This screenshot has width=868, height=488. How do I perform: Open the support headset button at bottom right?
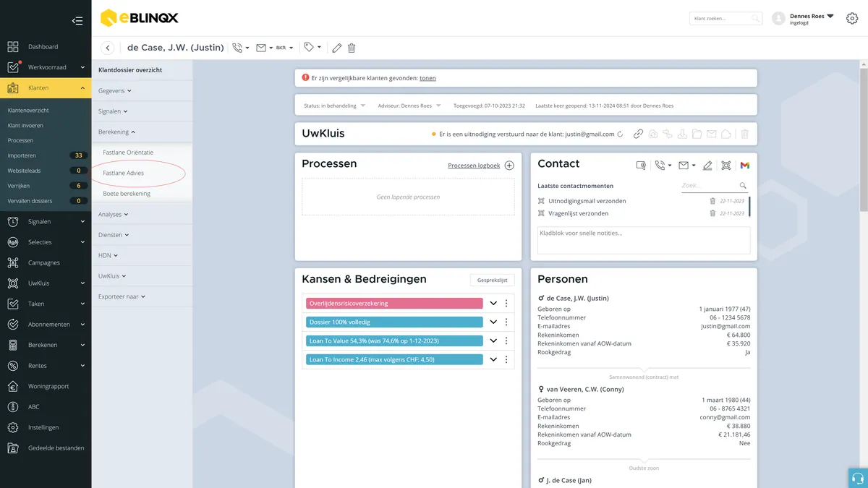(857, 478)
